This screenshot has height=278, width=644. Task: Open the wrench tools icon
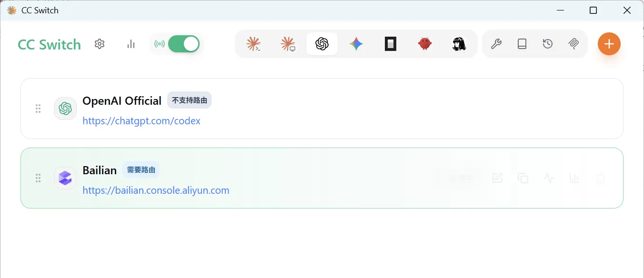point(496,44)
